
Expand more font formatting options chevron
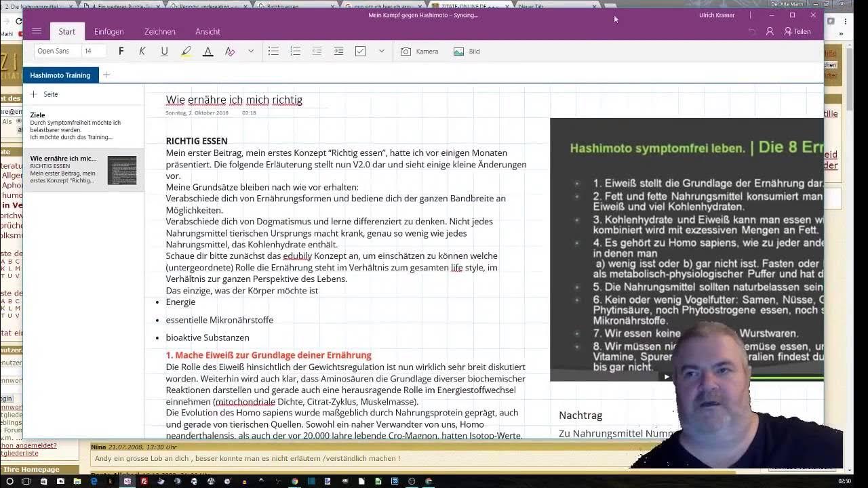click(251, 51)
